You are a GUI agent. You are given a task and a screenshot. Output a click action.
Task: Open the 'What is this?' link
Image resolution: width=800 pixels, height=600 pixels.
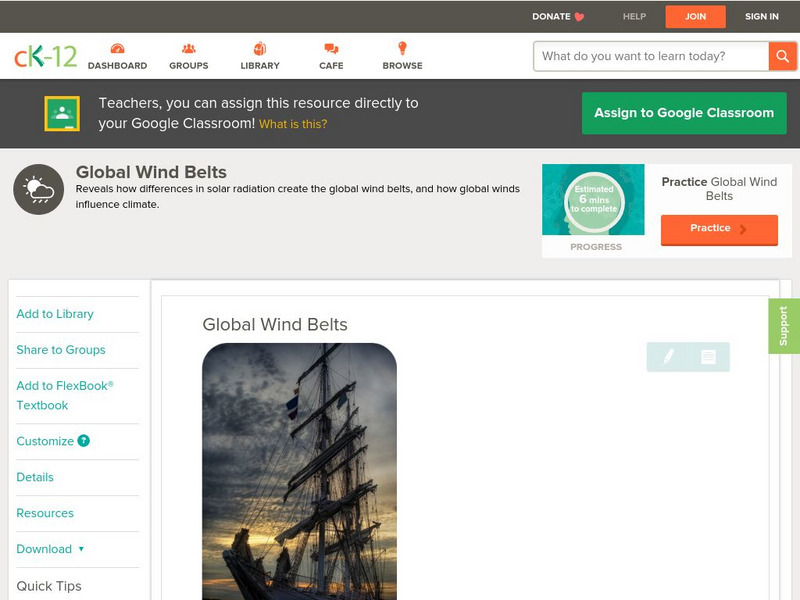pos(293,124)
